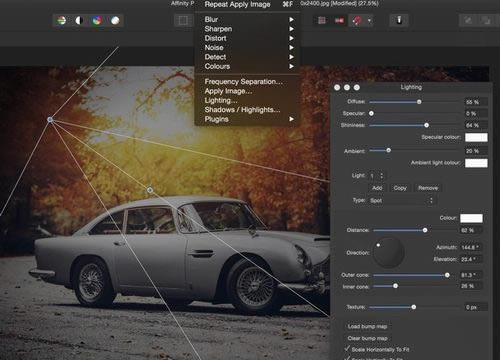The height and width of the screenshot is (360, 500).
Task: Toggle the magnet snapping icon
Action: 357,21
